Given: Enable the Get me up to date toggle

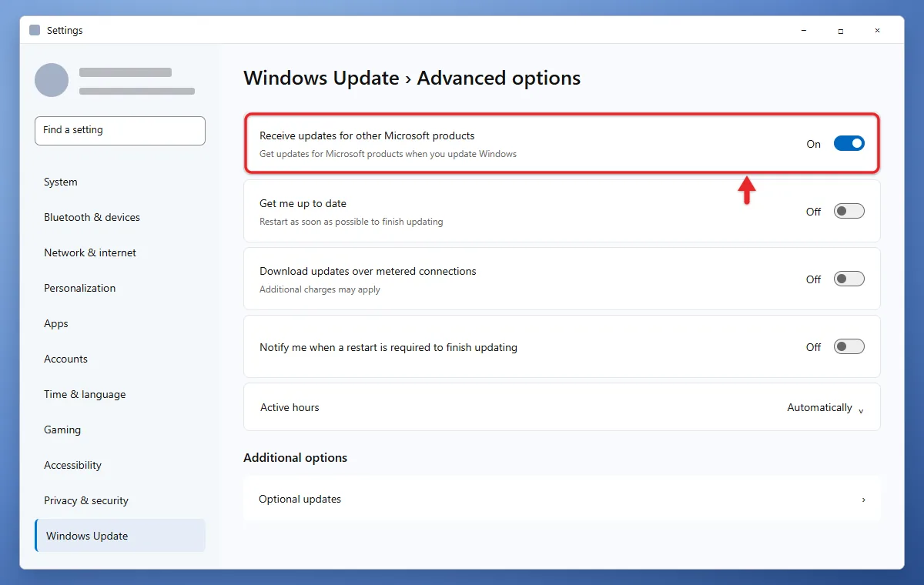Looking at the screenshot, I should [x=849, y=211].
